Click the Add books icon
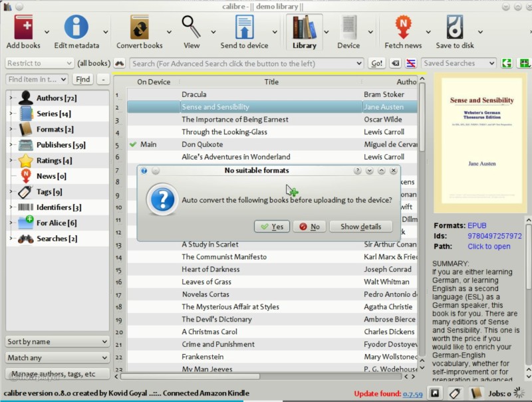532x402 pixels. click(x=23, y=27)
